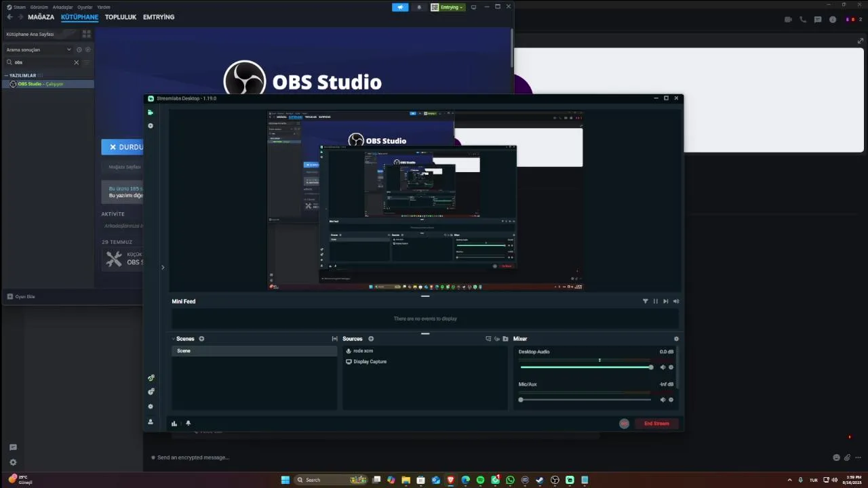Open Steam notifications bell

418,7
